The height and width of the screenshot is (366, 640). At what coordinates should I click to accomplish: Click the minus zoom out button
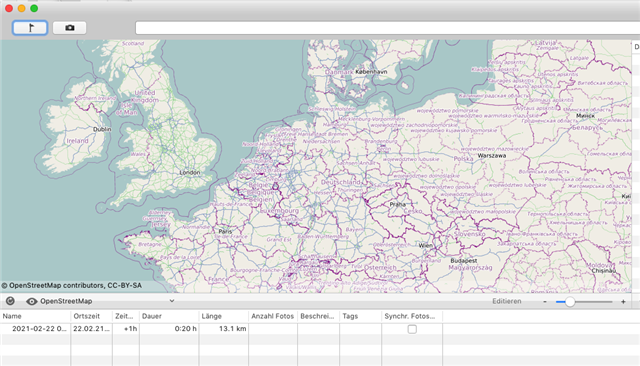pos(545,302)
